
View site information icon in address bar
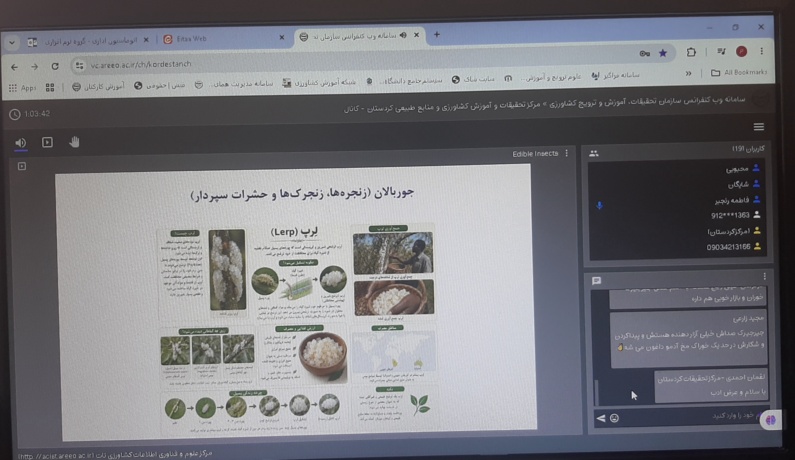(x=79, y=65)
